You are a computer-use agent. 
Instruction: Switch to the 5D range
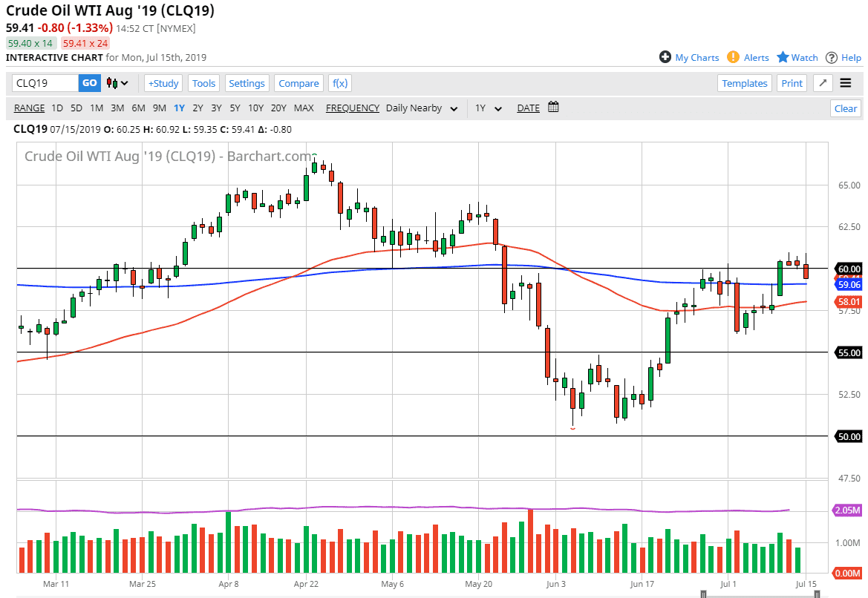pyautogui.click(x=75, y=108)
